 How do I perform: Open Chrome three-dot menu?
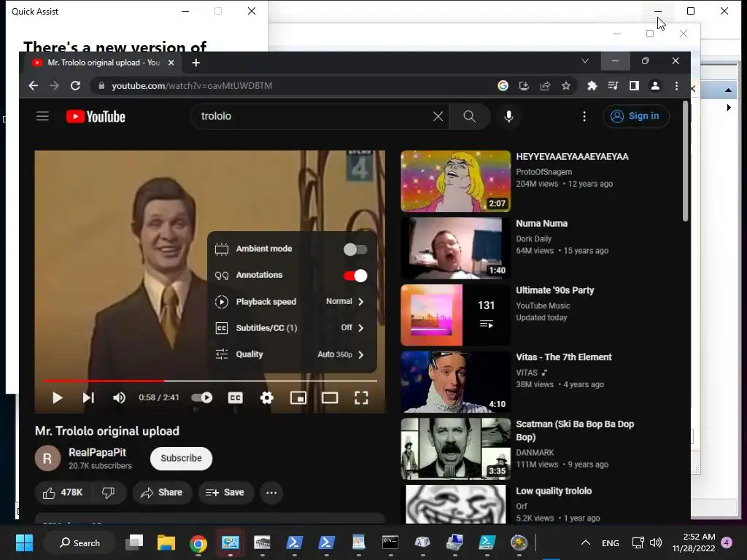[676, 86]
